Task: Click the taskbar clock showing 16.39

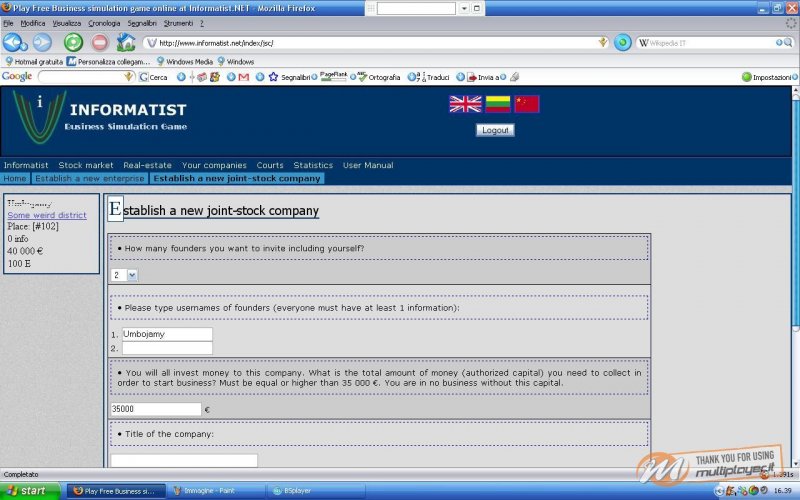Action: (x=782, y=491)
